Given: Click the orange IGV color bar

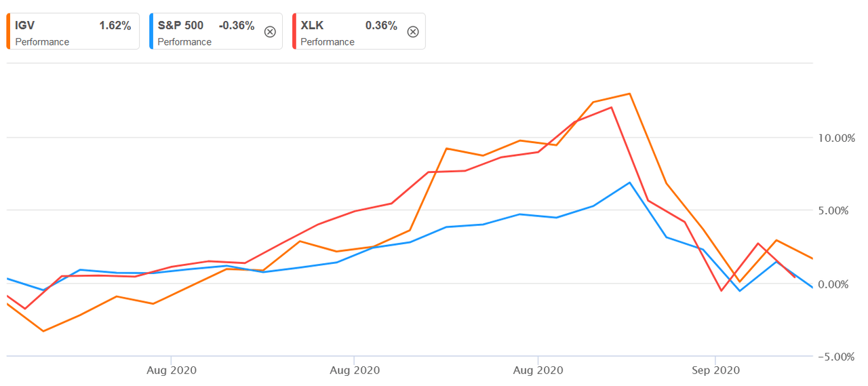Looking at the screenshot, I should click(x=8, y=31).
